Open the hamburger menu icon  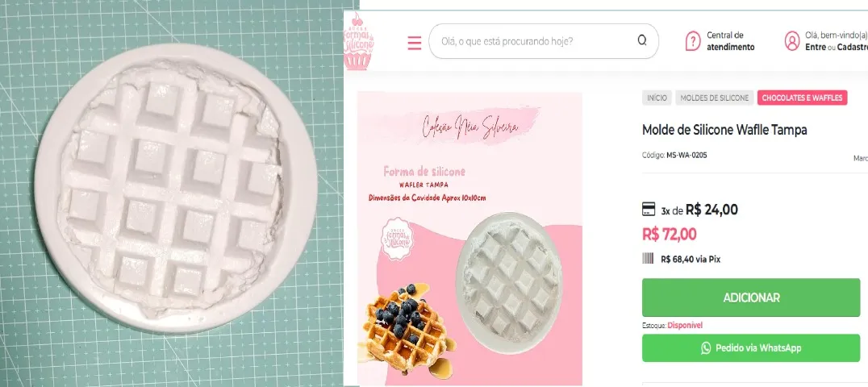coord(415,43)
